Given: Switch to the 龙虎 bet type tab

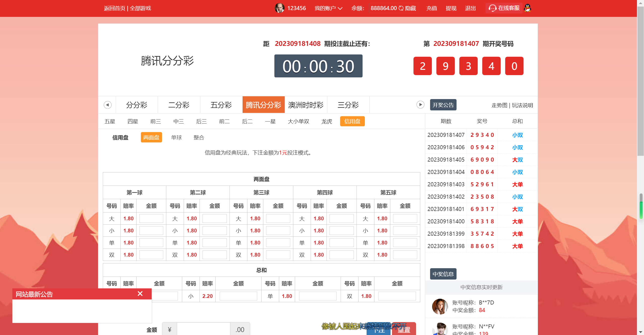Looking at the screenshot, I should tap(327, 121).
